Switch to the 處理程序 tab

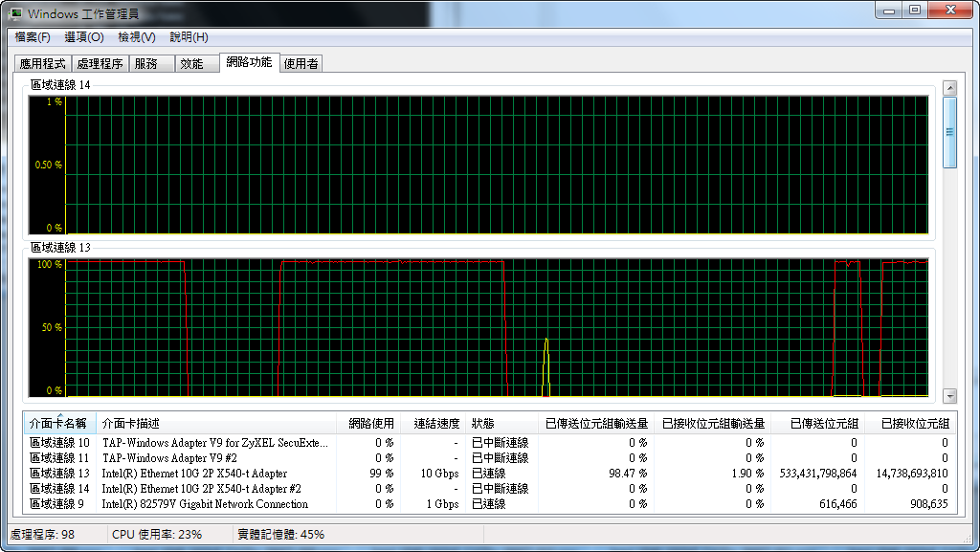(x=100, y=64)
